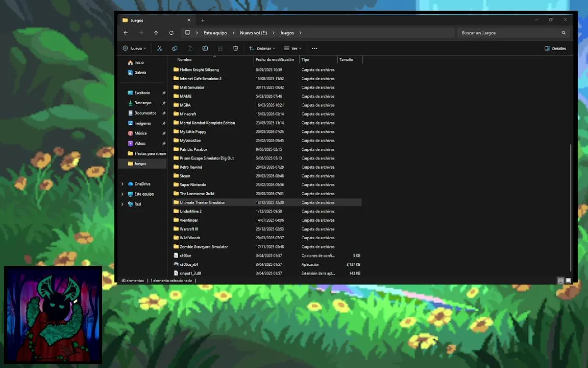Delete selected item trash icon
Image resolution: width=588 pixels, height=368 pixels.
tap(235, 49)
